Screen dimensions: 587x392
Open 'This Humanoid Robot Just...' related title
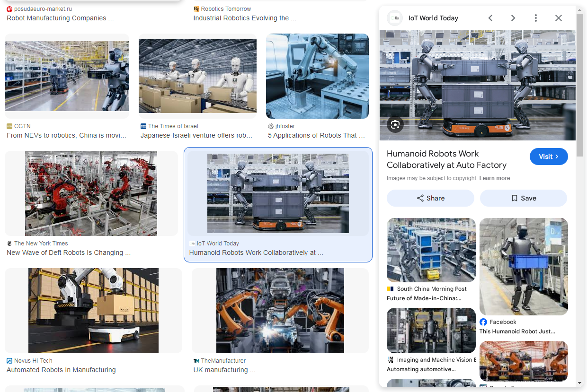coord(517,331)
